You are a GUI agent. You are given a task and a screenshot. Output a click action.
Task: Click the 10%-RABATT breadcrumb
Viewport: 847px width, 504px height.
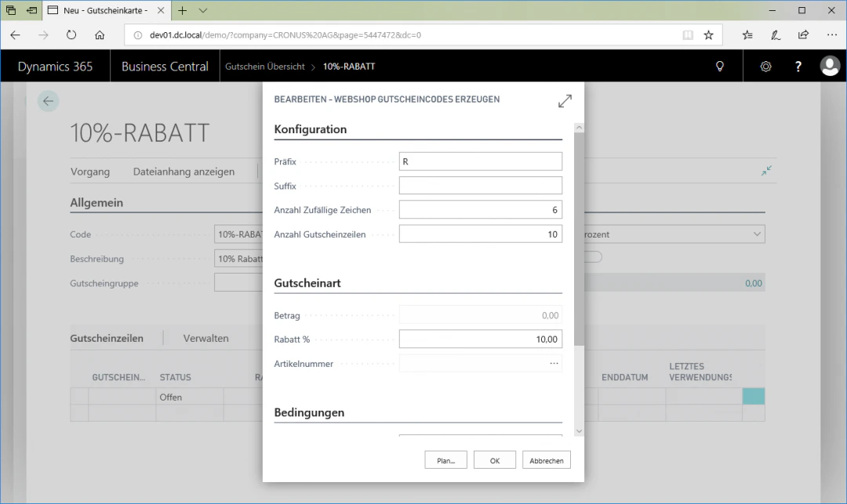[349, 67]
